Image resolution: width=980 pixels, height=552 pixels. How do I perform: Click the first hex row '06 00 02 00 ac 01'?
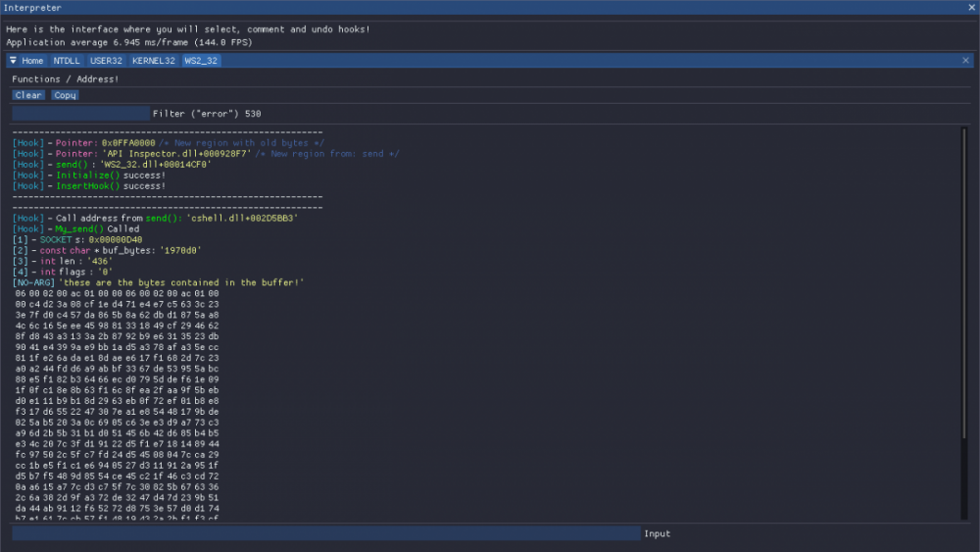(117, 293)
